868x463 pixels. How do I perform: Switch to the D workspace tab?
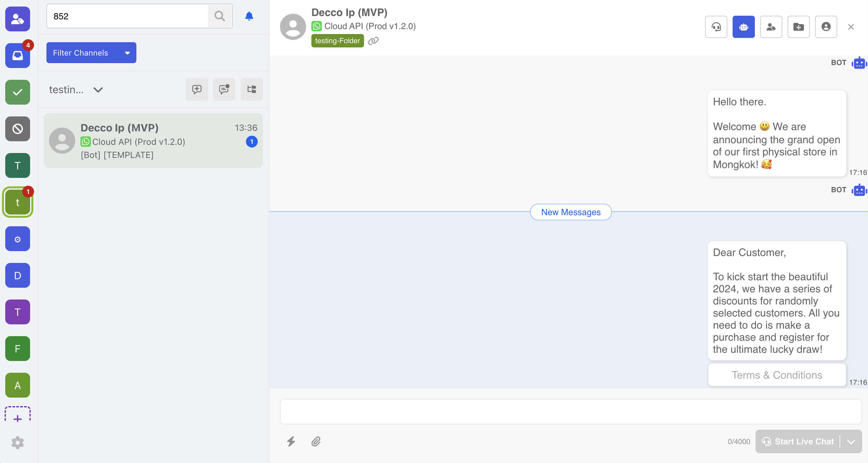click(18, 275)
